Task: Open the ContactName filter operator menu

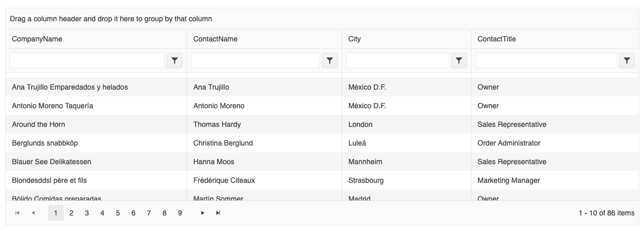Action: [x=330, y=61]
